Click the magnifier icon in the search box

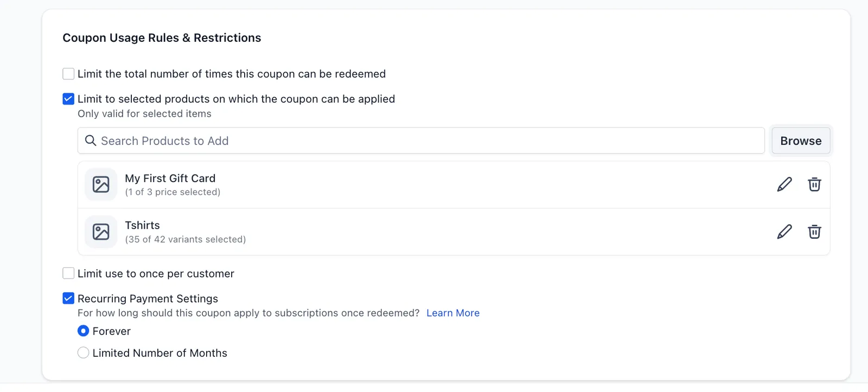[91, 141]
